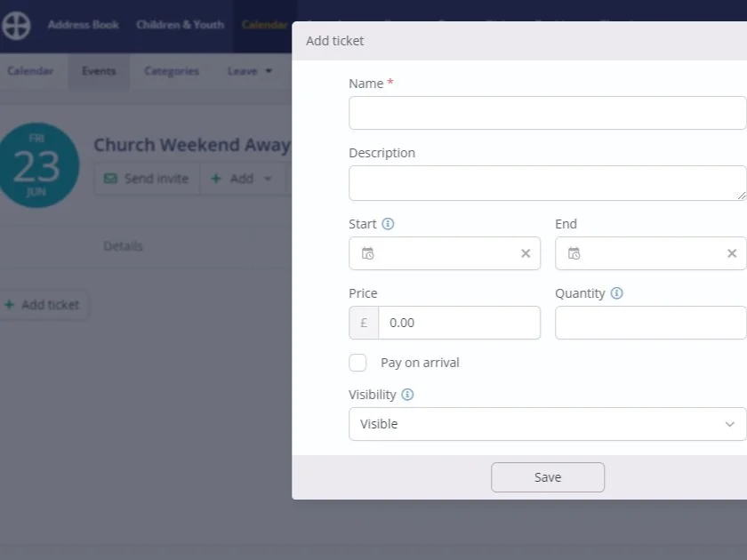Click the Visibility info icon
The width and height of the screenshot is (747, 560).
click(407, 395)
